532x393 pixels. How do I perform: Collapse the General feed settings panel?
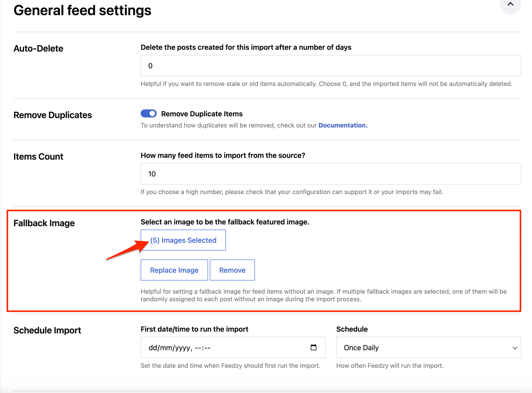pos(510,5)
